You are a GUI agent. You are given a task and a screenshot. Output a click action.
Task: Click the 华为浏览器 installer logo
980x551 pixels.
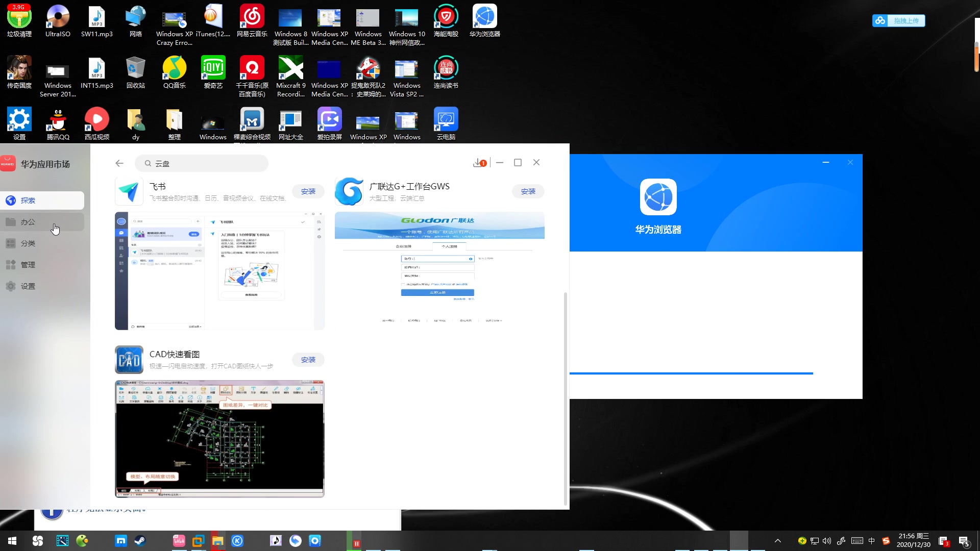[658, 197]
